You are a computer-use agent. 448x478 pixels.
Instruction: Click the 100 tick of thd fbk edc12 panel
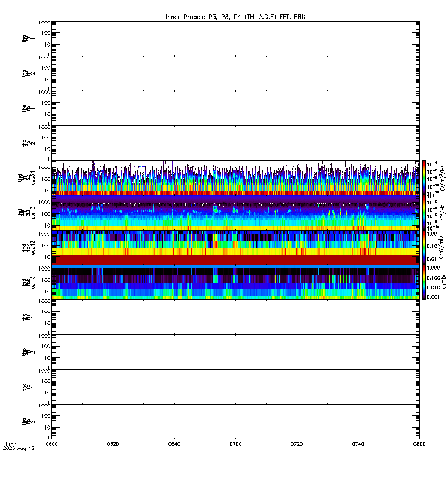[x=46, y=246]
